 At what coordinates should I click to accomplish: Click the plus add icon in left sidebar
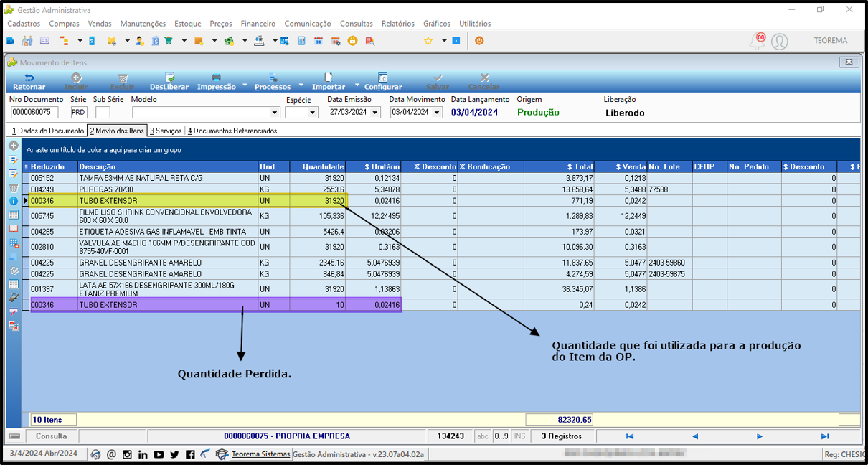(x=14, y=146)
